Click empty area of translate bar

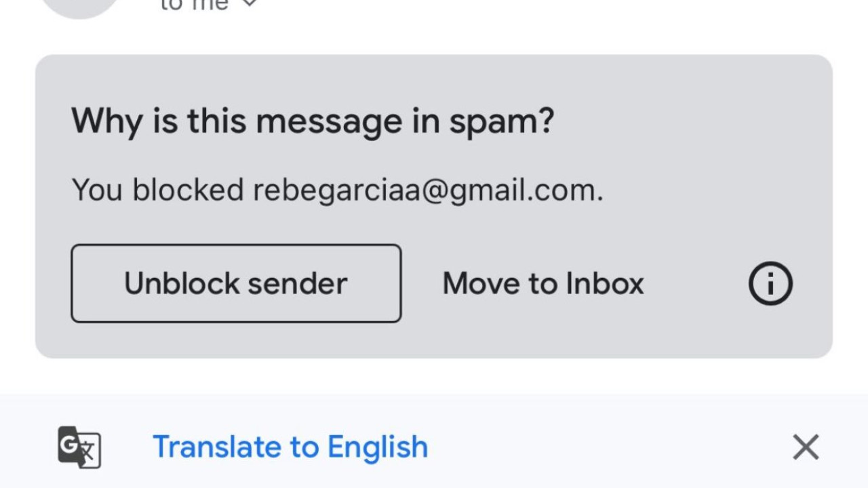click(610, 447)
